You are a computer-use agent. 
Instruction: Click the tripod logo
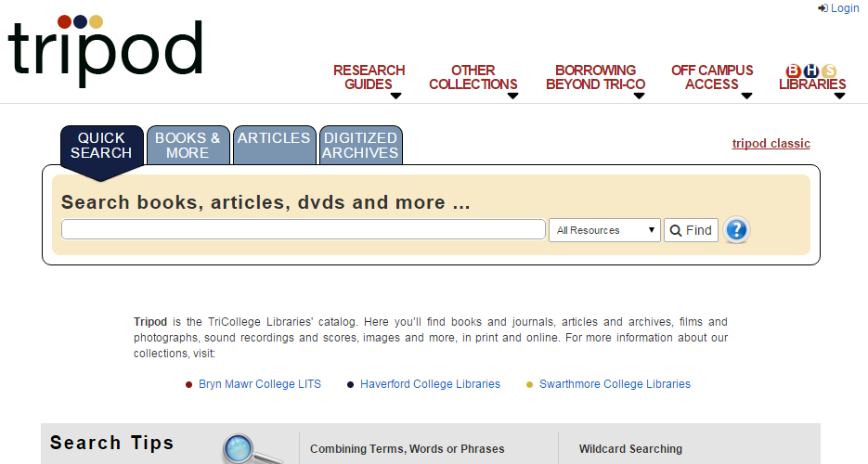coord(105,51)
